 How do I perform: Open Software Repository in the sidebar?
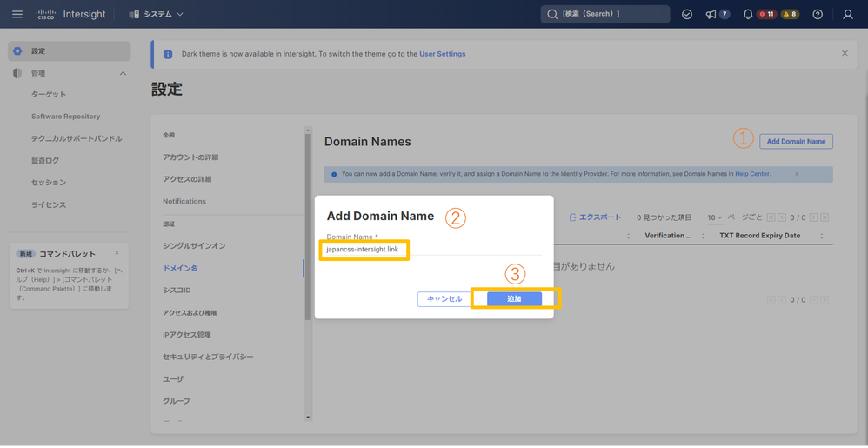point(66,117)
